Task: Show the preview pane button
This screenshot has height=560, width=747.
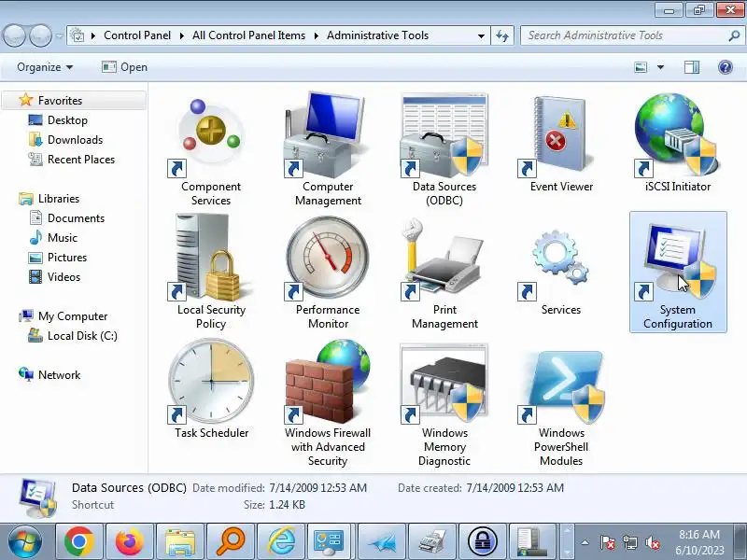Action: [692, 67]
